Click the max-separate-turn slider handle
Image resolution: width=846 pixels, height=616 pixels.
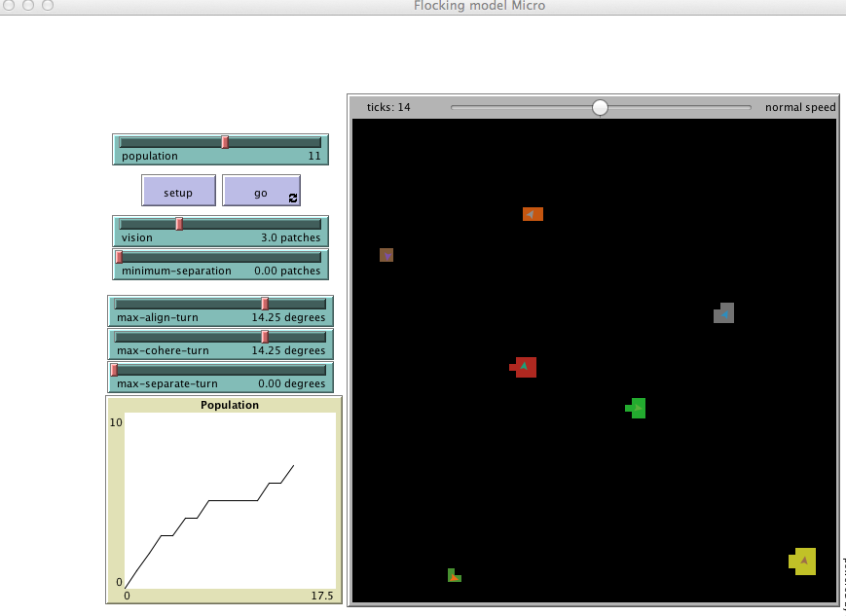pos(114,370)
